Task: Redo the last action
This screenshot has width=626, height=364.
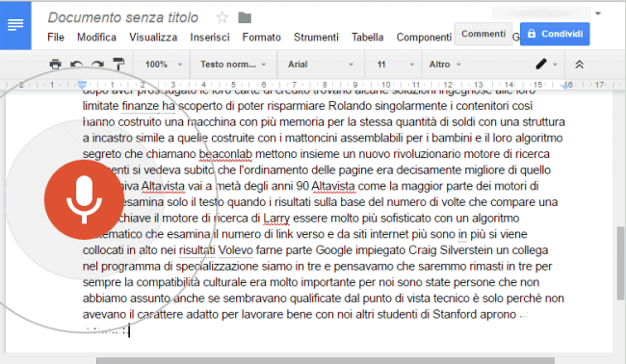Action: click(x=97, y=65)
